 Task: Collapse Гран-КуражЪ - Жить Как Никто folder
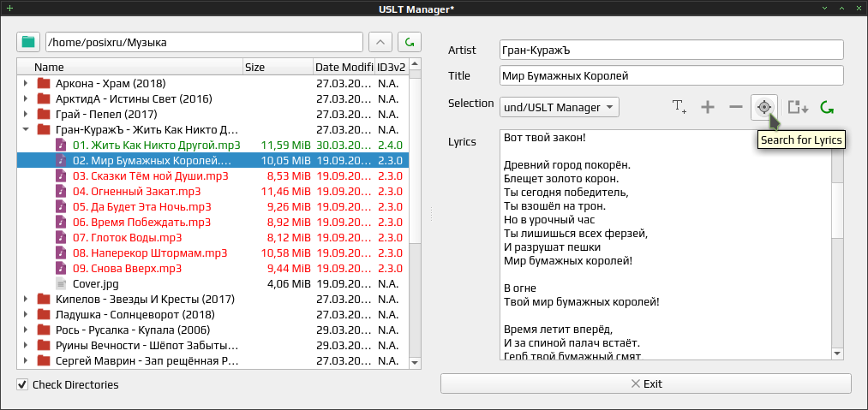pyautogui.click(x=26, y=130)
